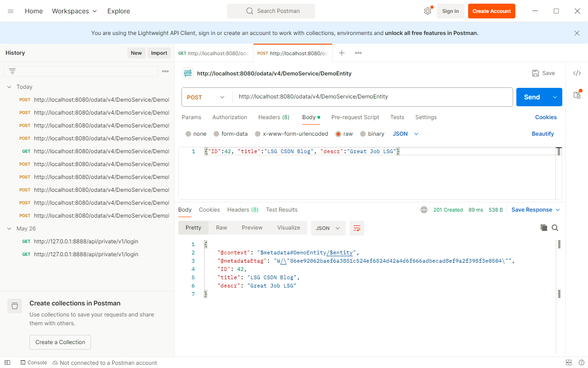
Task: Toggle two-pane view icon
Action: click(569, 362)
